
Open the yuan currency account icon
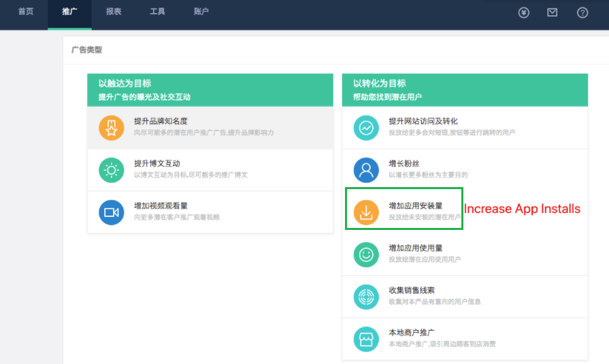[x=523, y=12]
